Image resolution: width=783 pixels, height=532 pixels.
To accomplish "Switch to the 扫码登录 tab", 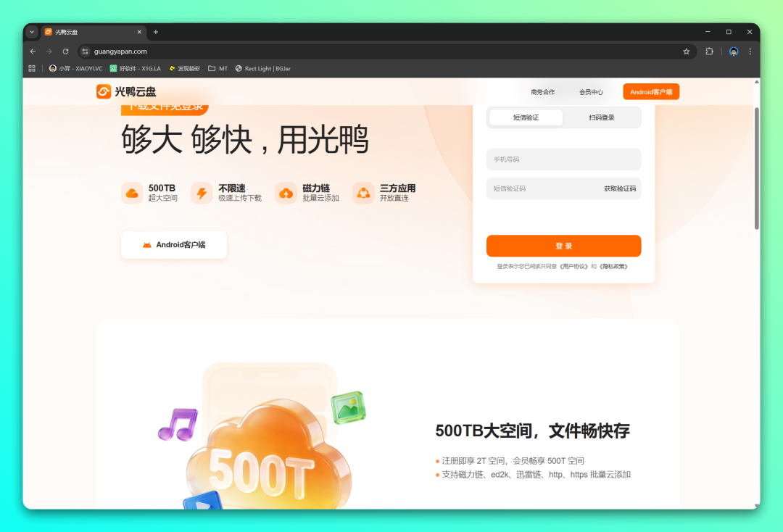I will coord(602,117).
